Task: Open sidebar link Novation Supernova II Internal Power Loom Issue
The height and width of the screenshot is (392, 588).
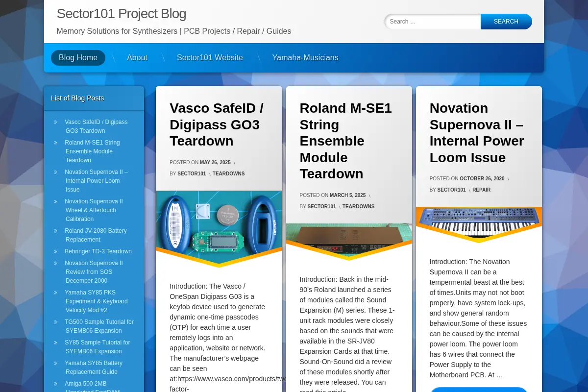Action: pyautogui.click(x=96, y=181)
